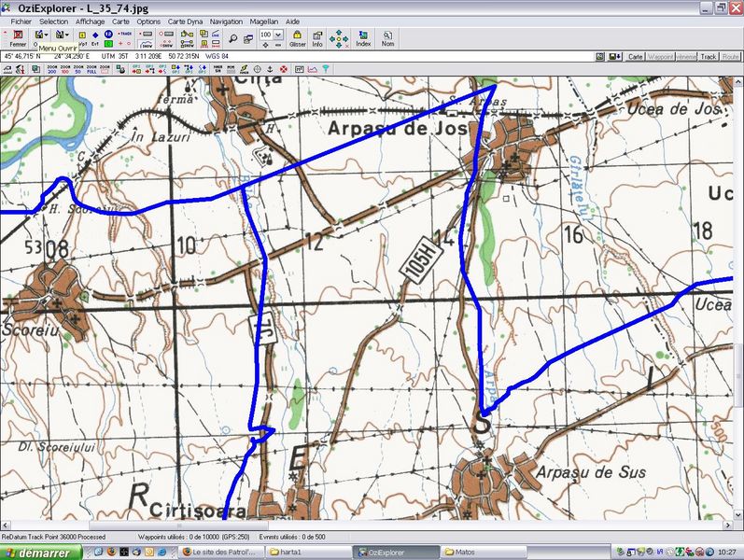
Task: Open the Ouvrir menu dropdown
Action: click(x=45, y=35)
